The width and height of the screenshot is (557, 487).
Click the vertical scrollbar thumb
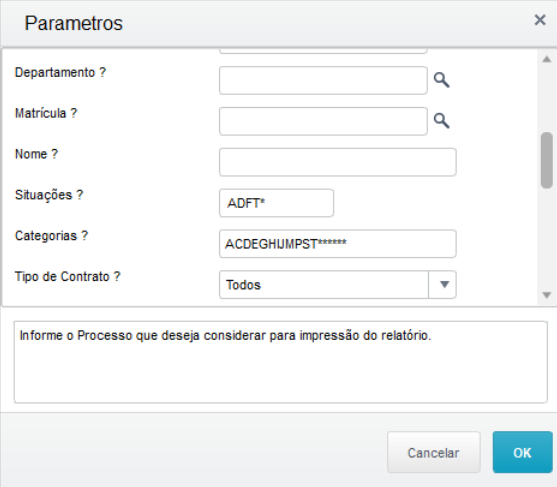[547, 160]
